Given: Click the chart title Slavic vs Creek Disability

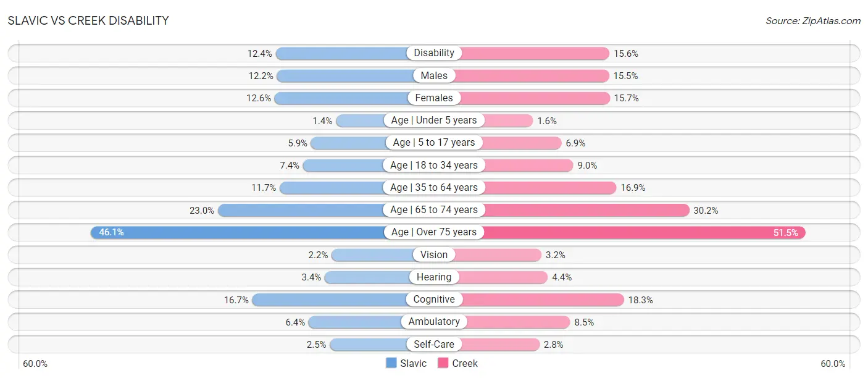Looking at the screenshot, I should click(88, 20).
